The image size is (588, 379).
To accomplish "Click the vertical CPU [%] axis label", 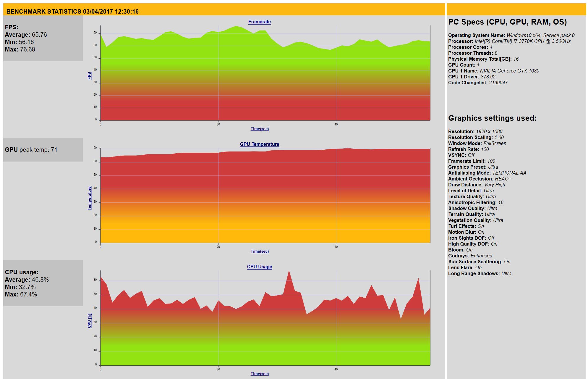I will (x=89, y=321).
